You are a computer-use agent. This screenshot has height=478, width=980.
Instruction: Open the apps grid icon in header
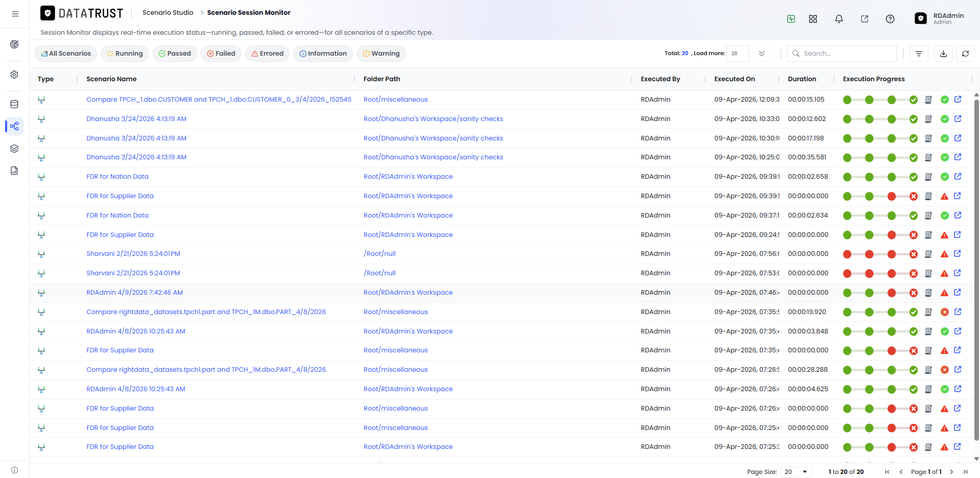813,19
